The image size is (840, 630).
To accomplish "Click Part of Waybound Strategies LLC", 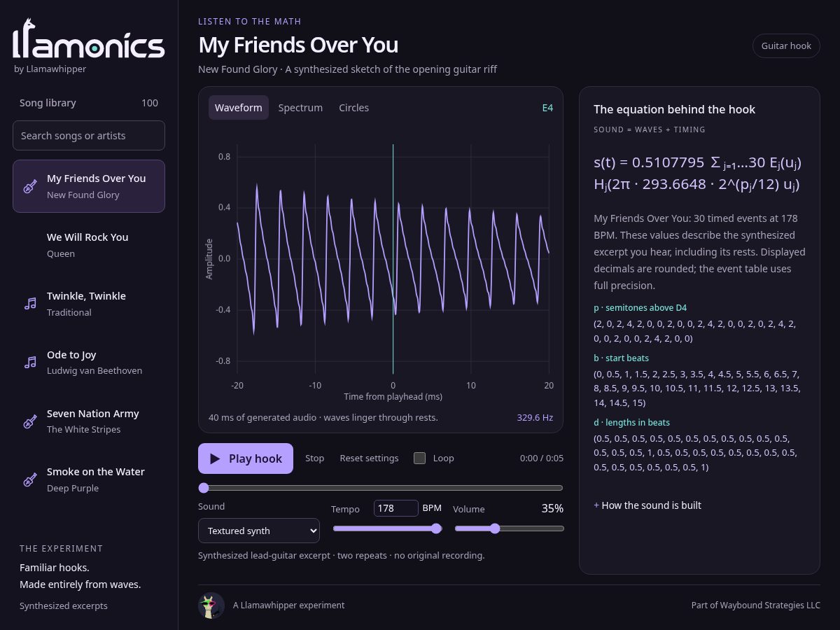I will click(x=756, y=605).
